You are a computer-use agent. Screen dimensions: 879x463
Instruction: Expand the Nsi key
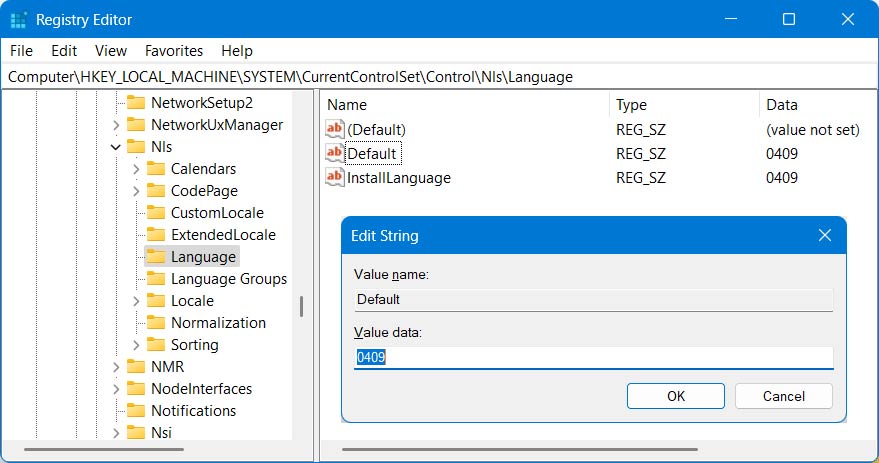click(x=116, y=433)
